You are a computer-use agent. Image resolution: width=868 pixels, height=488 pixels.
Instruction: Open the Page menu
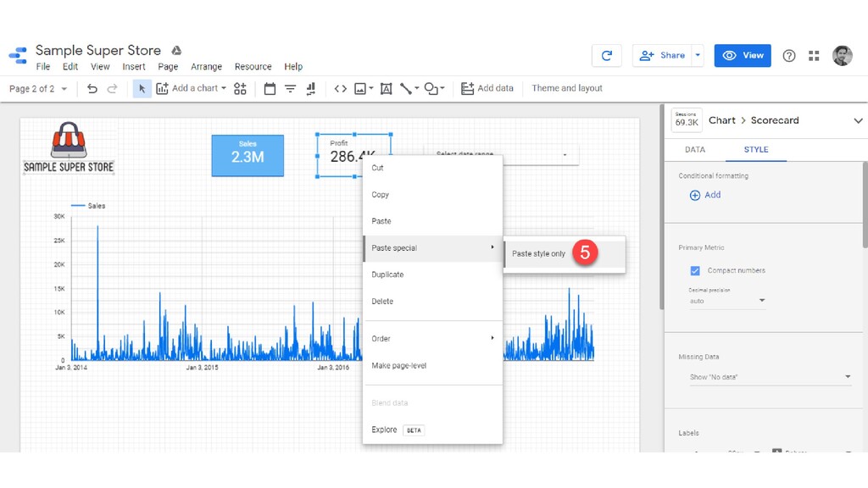(168, 66)
